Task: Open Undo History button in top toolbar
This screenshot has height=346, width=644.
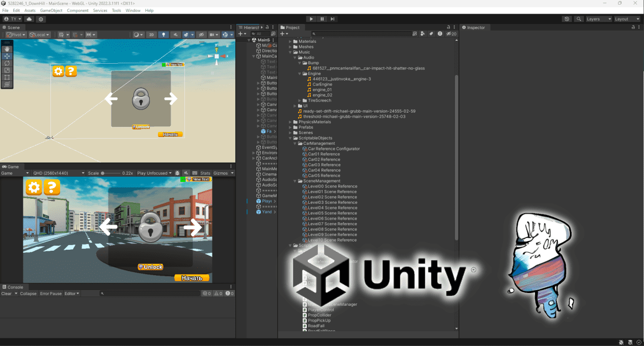Action: pos(567,19)
